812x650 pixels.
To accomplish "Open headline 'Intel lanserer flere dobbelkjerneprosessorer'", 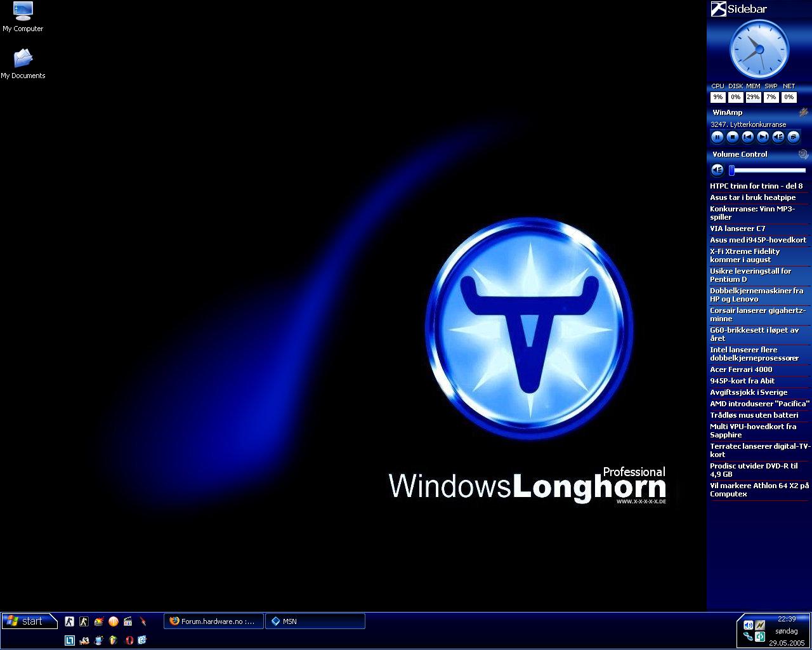I will tap(754, 354).
